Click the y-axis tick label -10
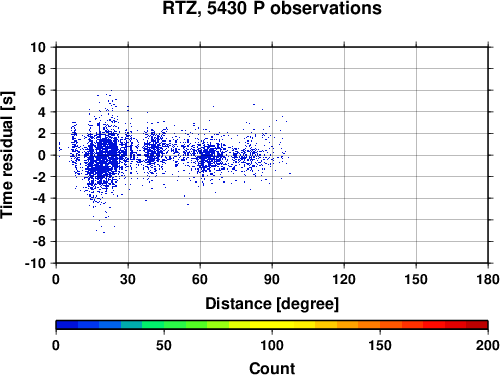Screen dimensions: 500x375 coord(35,263)
